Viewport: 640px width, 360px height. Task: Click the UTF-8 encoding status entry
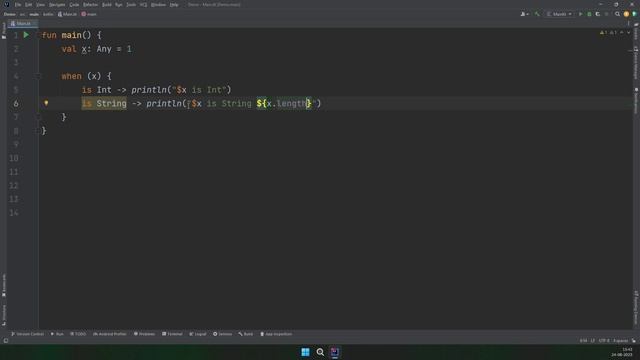pyautogui.click(x=604, y=341)
